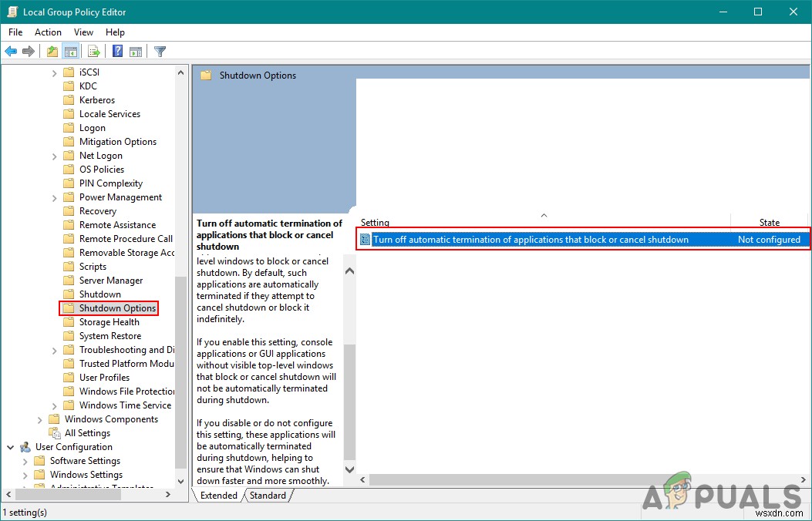Click the Back arrow toolbar icon
This screenshot has height=521, width=812.
coord(11,51)
